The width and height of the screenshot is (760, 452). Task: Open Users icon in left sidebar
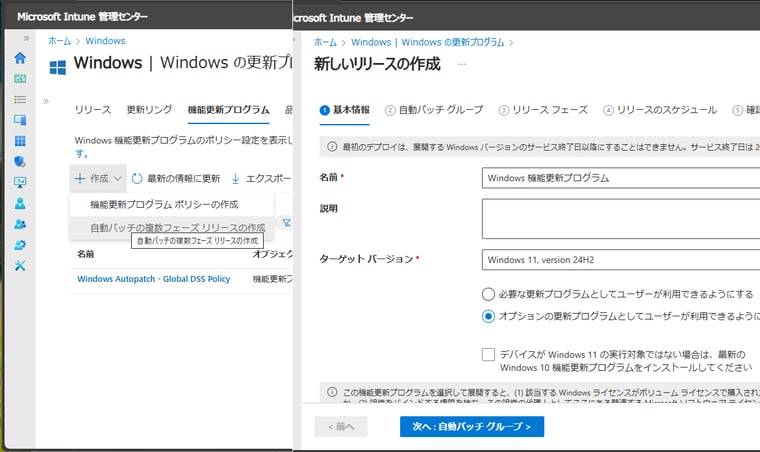coord(20,203)
